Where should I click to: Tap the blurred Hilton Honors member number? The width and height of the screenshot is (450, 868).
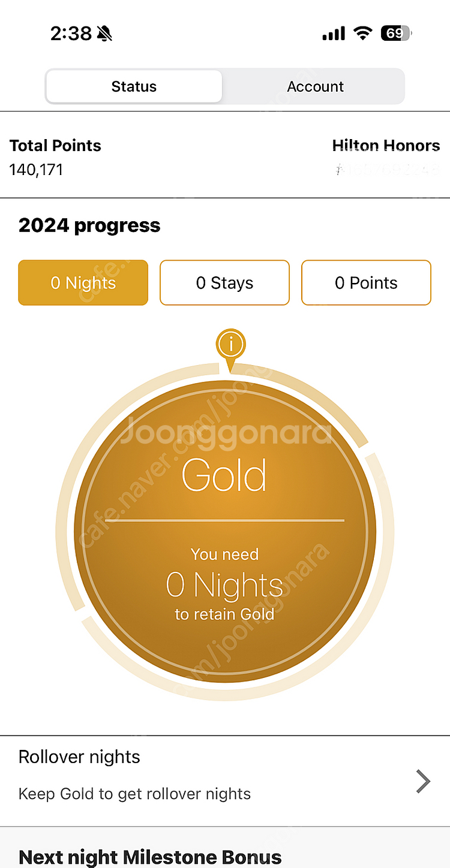click(x=388, y=170)
